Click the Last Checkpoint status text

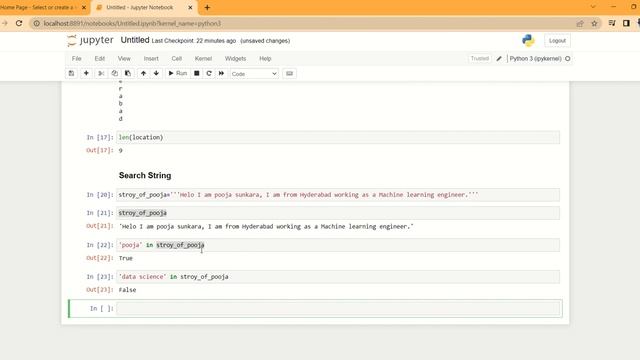point(194,41)
